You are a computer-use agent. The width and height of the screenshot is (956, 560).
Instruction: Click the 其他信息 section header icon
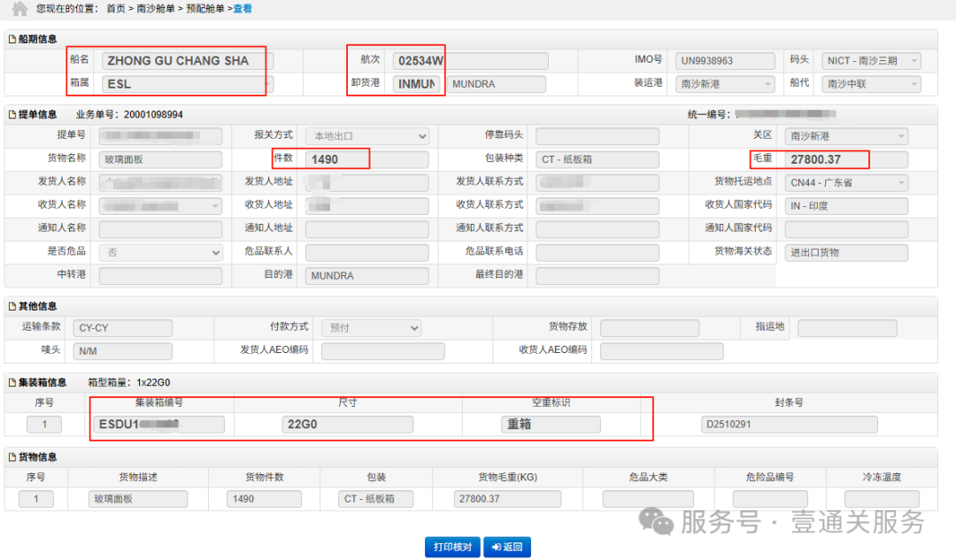click(12, 307)
